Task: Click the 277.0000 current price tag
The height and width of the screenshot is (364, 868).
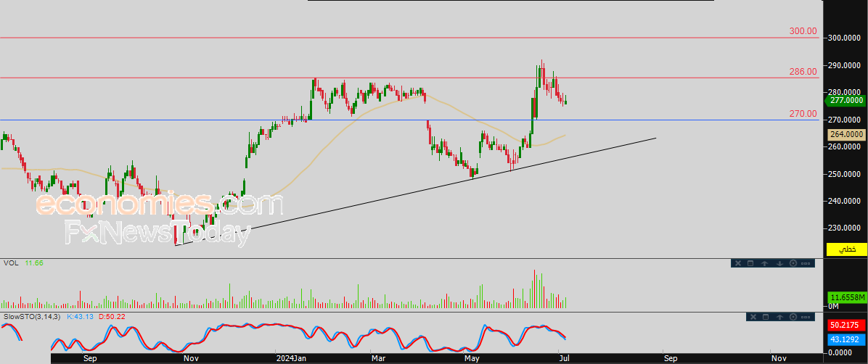Action: 846,100
